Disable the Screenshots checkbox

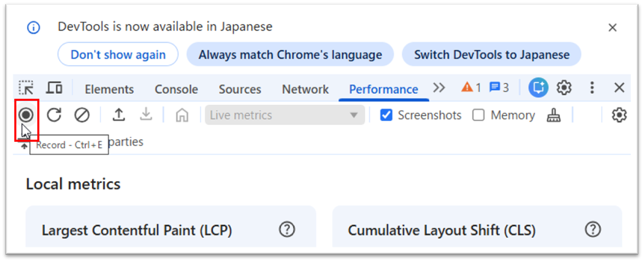pyautogui.click(x=386, y=115)
